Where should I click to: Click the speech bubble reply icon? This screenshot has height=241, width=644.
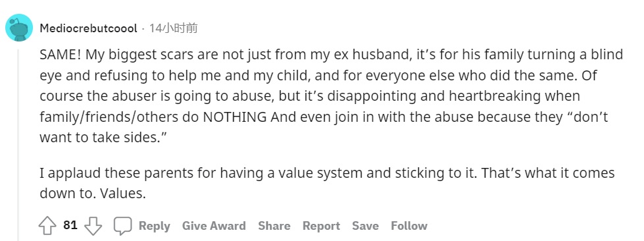pyautogui.click(x=122, y=226)
